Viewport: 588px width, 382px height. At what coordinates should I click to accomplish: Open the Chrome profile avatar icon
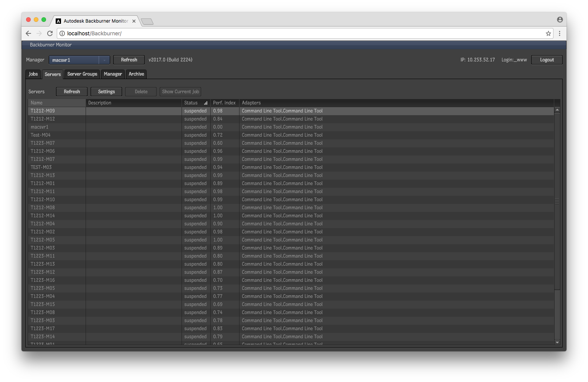pyautogui.click(x=560, y=20)
